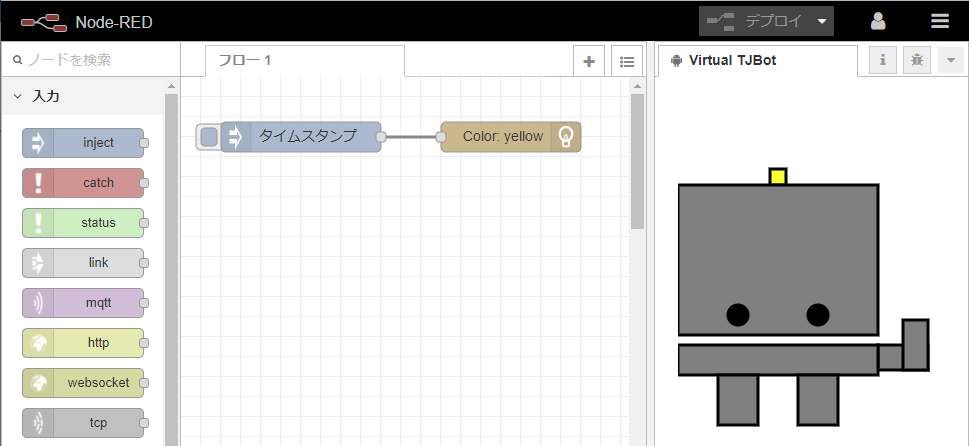Select the catch node in palette
The image size is (969, 446).
tap(83, 183)
